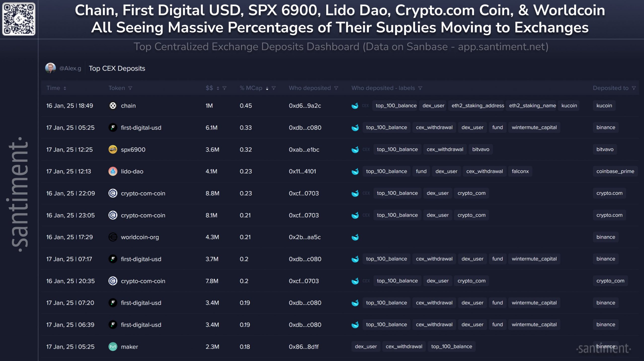Screen dimensions: 644x361
Task: Open the Deposited to column filter
Action: coord(634,88)
